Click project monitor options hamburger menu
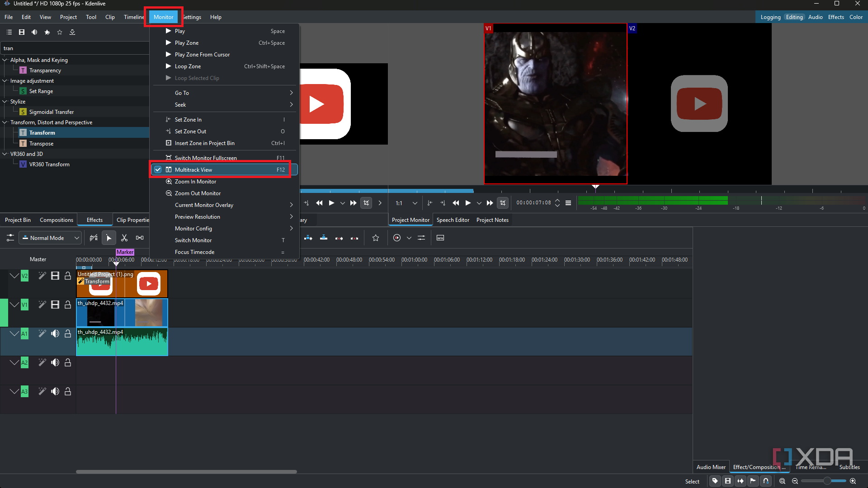 pyautogui.click(x=568, y=203)
